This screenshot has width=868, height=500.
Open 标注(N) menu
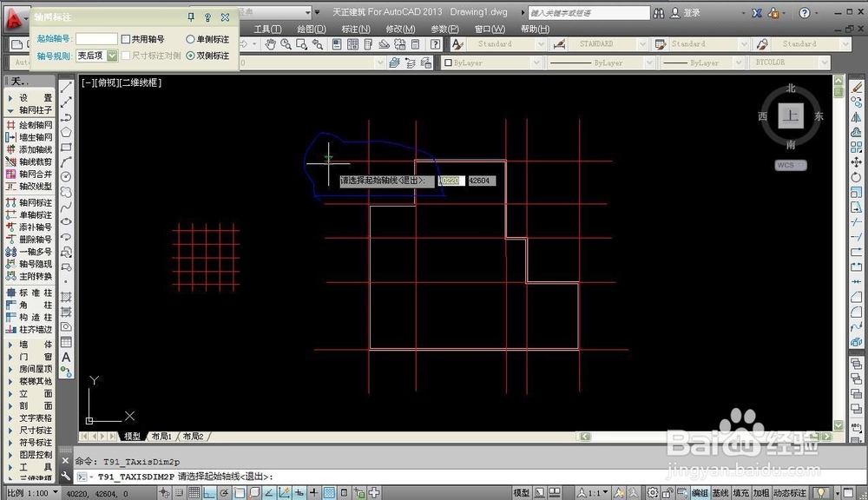pos(356,29)
